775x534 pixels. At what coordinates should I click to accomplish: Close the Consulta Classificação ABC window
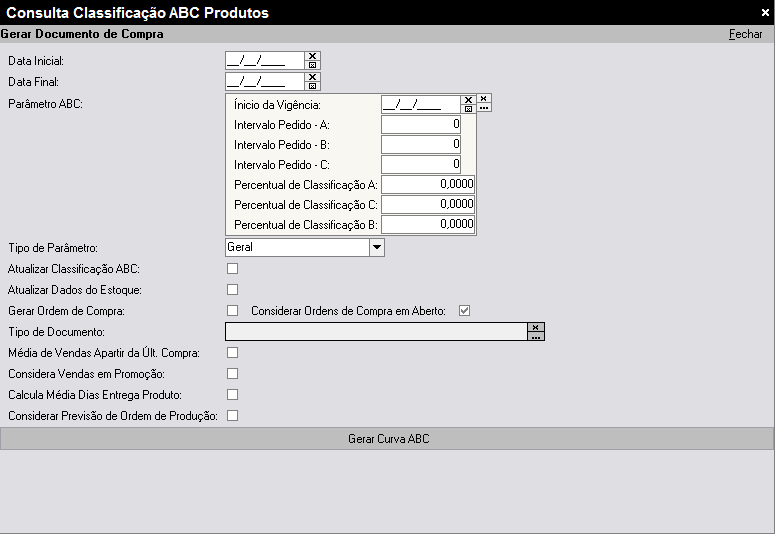(765, 13)
